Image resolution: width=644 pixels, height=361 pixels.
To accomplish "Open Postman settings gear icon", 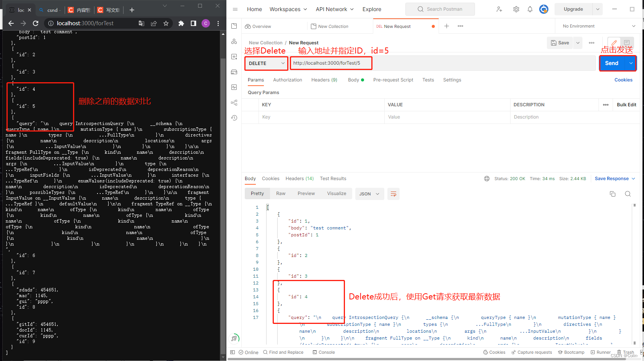I will [x=516, y=9].
